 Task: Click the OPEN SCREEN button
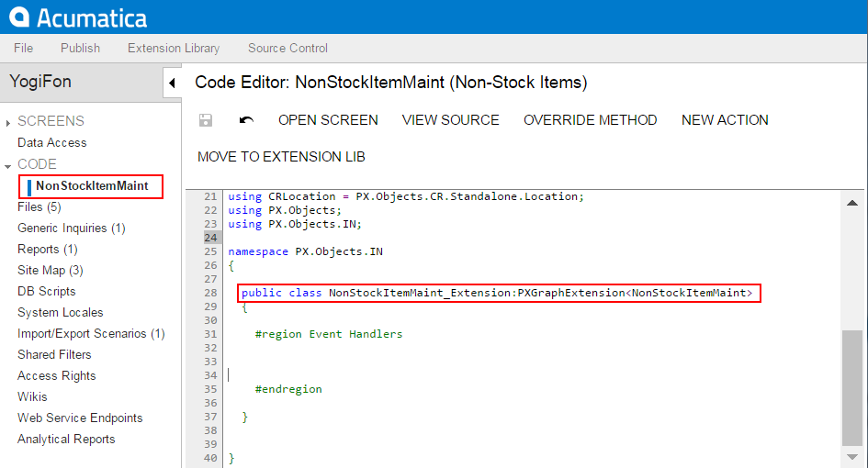point(328,120)
